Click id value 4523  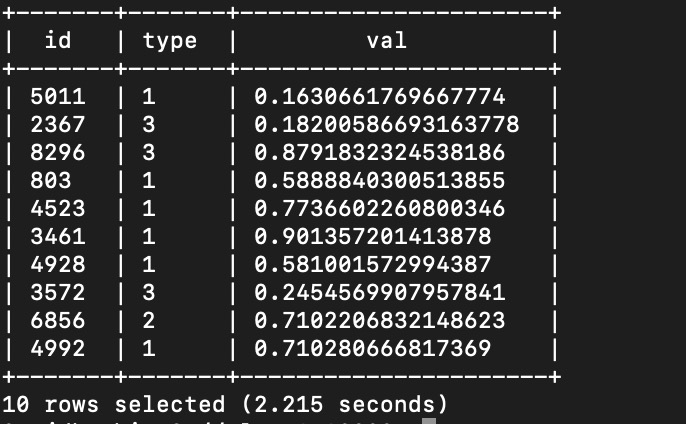point(59,209)
